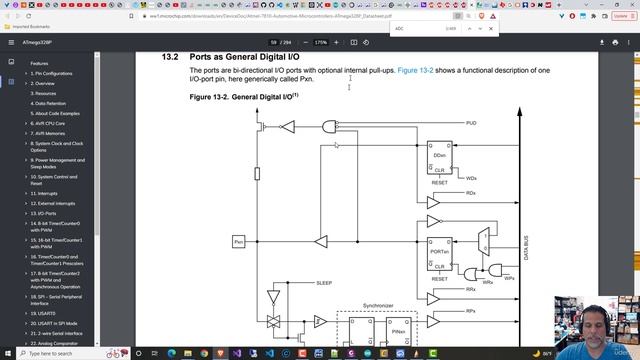This screenshot has height=360, width=640.
Task: Open Microsoft Edge from the taskbar
Action: click(x=171, y=353)
